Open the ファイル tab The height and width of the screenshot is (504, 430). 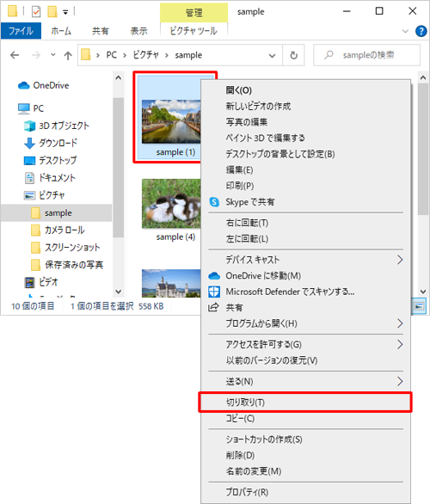21,31
